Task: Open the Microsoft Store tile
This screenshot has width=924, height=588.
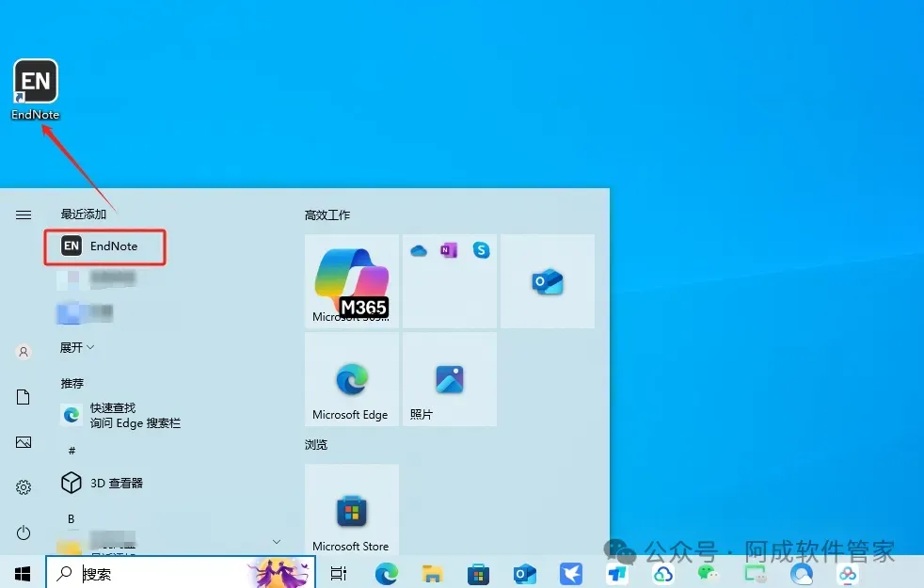Action: (x=352, y=510)
